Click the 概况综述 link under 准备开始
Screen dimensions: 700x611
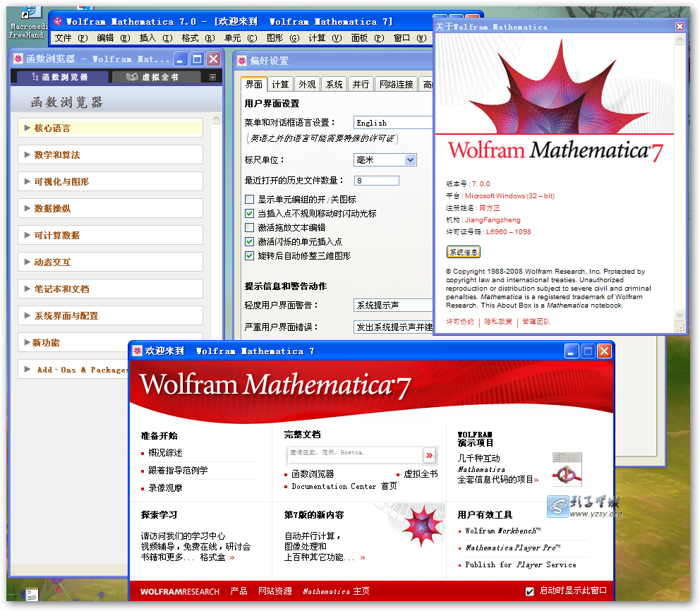point(165,453)
